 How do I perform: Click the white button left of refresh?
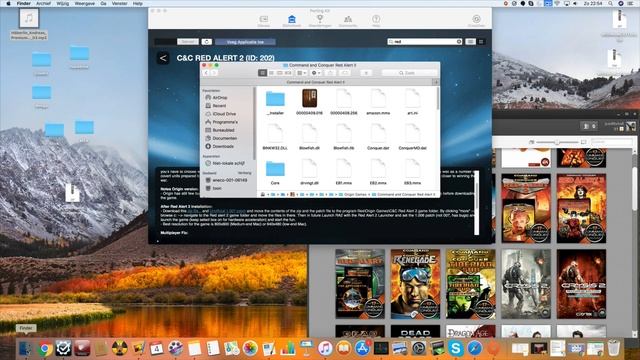(188, 42)
